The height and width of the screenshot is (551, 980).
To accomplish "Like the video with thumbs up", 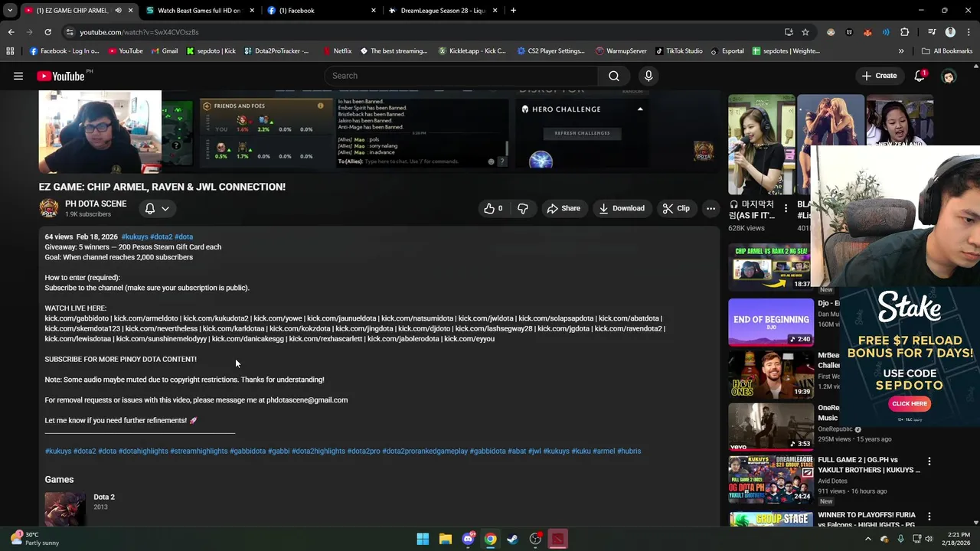I will click(493, 208).
